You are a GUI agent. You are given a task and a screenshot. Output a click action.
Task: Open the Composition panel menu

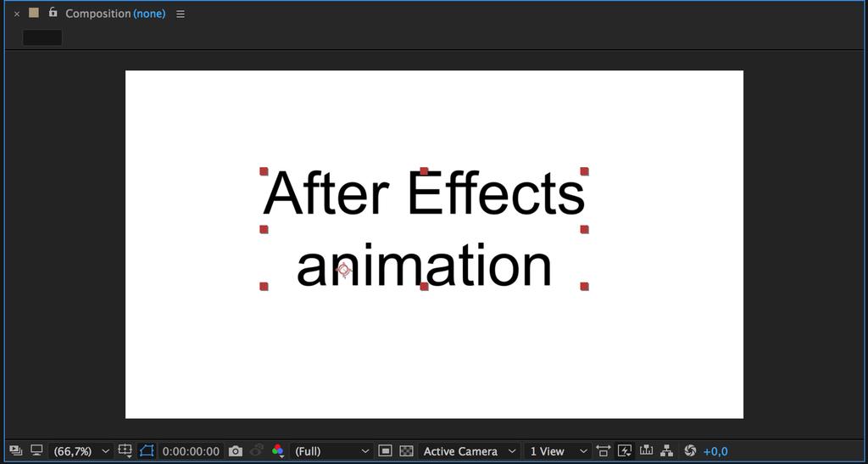181,14
